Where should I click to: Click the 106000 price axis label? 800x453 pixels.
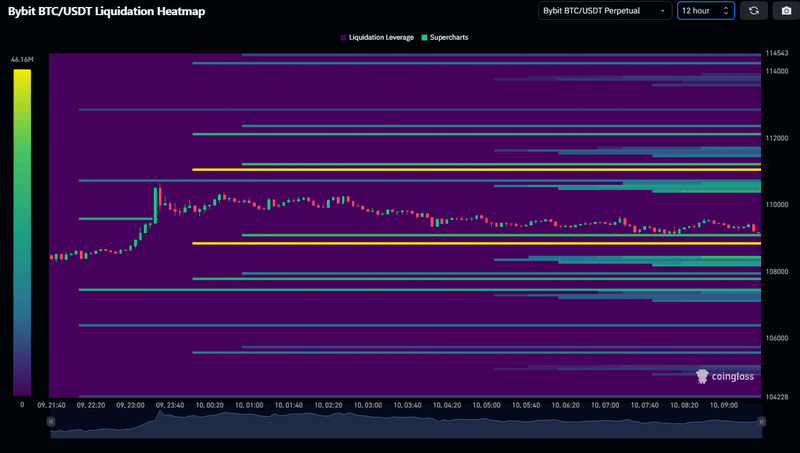[x=777, y=338]
